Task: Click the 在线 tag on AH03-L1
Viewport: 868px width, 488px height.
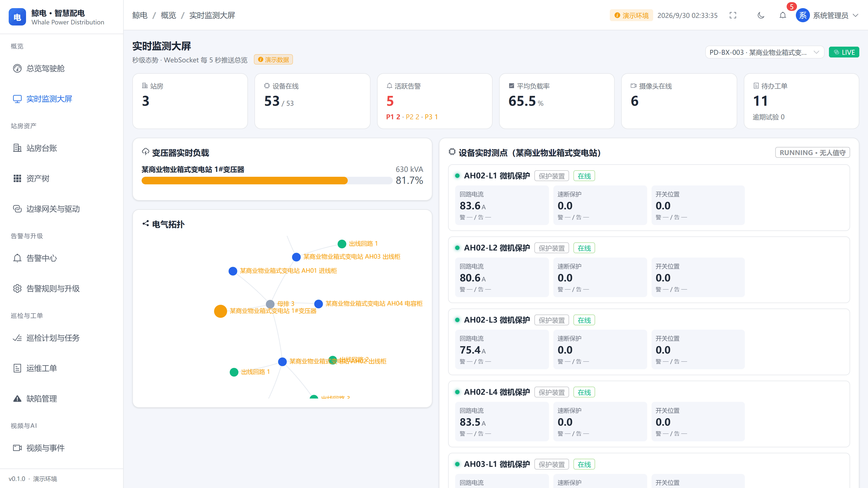Action: click(584, 464)
